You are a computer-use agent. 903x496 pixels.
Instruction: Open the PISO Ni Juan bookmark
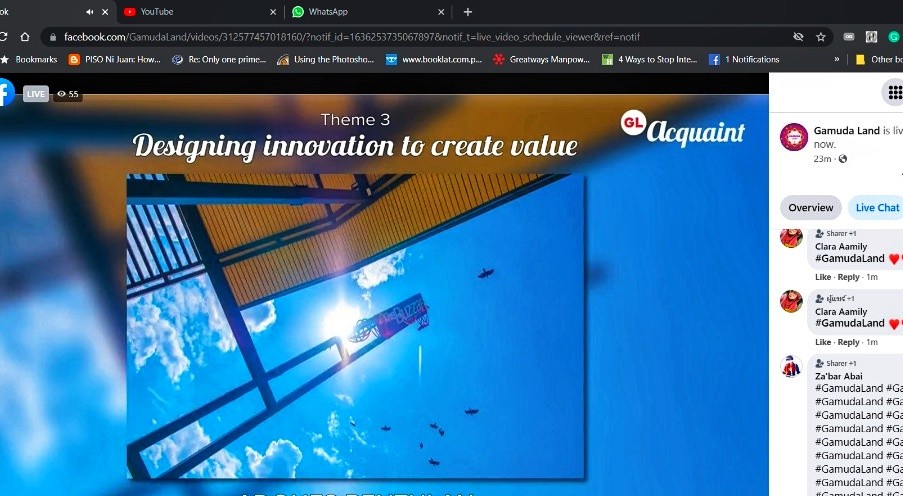click(115, 59)
